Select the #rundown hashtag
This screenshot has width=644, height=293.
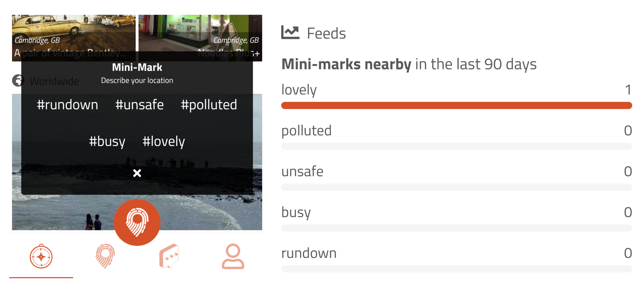pyautogui.click(x=67, y=105)
